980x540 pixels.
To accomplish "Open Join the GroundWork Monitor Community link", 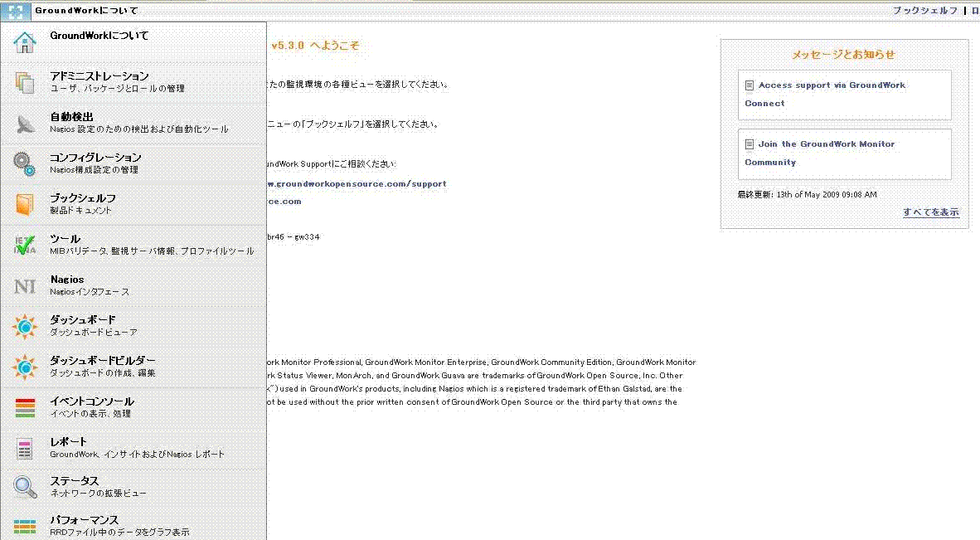I will pyautogui.click(x=820, y=153).
